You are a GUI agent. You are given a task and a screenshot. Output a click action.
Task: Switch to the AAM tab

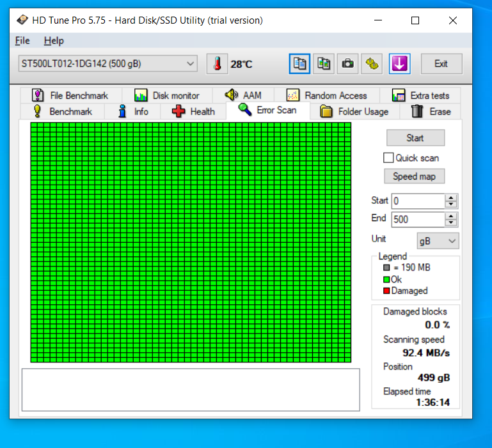pyautogui.click(x=243, y=95)
